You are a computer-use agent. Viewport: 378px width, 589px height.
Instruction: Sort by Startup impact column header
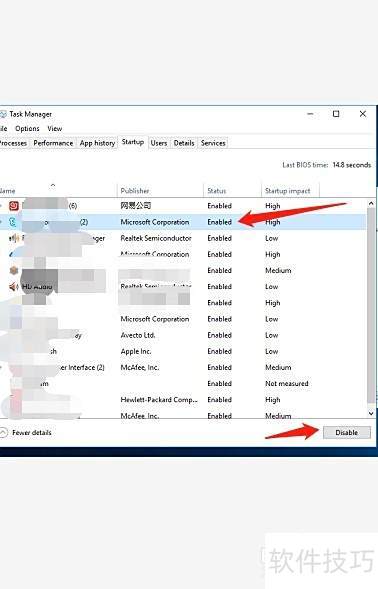(x=287, y=191)
